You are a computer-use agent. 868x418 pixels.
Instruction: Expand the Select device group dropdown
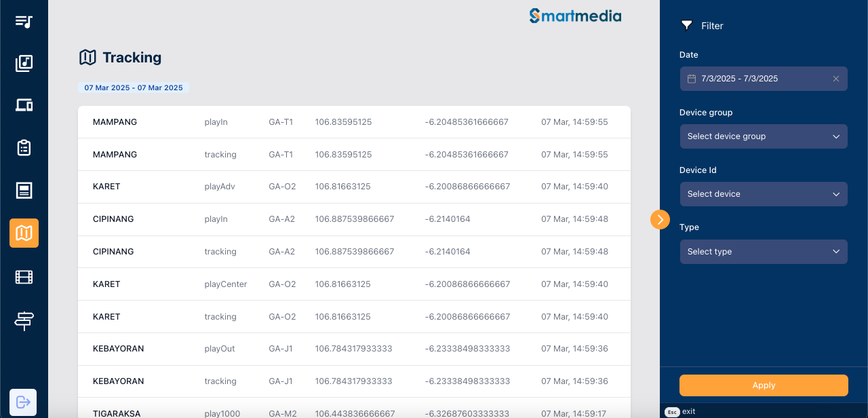(x=764, y=136)
